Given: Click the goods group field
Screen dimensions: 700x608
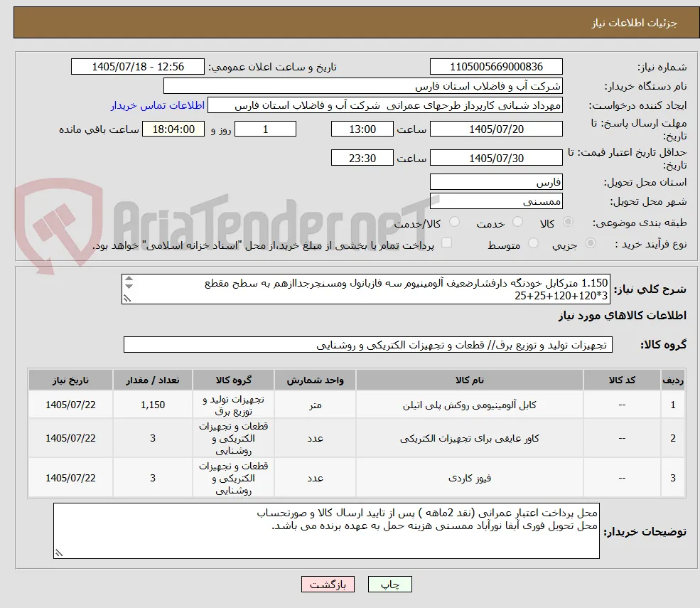Looking at the screenshot, I should [368, 345].
